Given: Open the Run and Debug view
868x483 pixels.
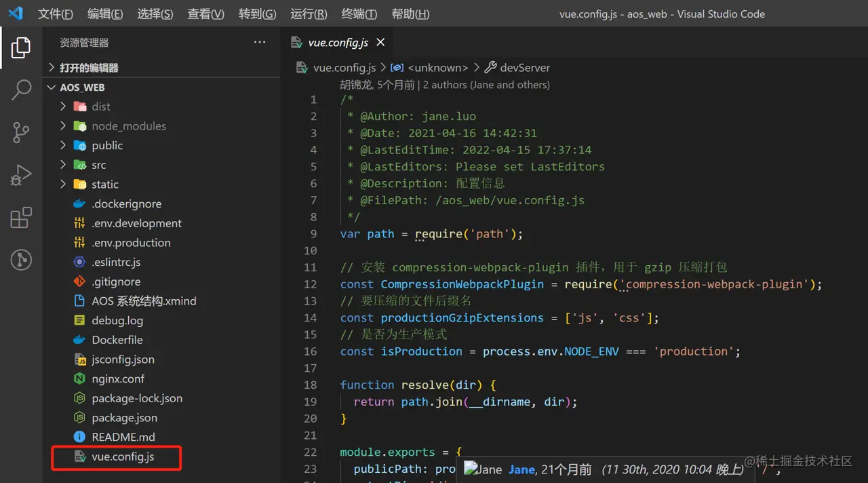Looking at the screenshot, I should [x=21, y=175].
